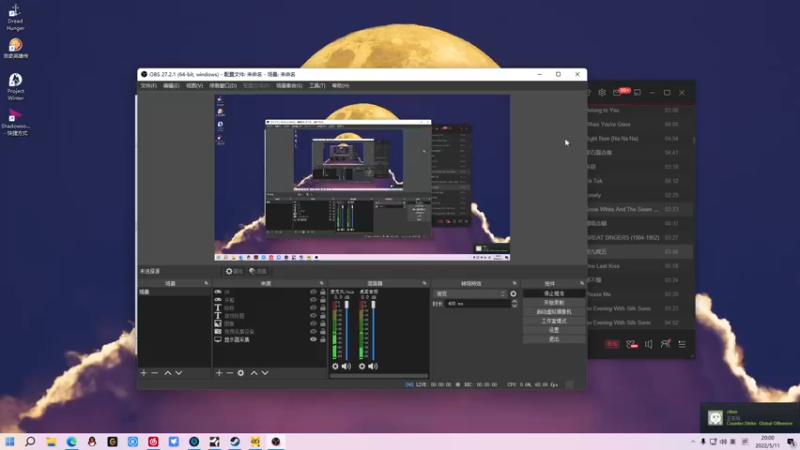This screenshot has width=800, height=450.
Task: Click the 退出 button in controls
Action: 554,339
